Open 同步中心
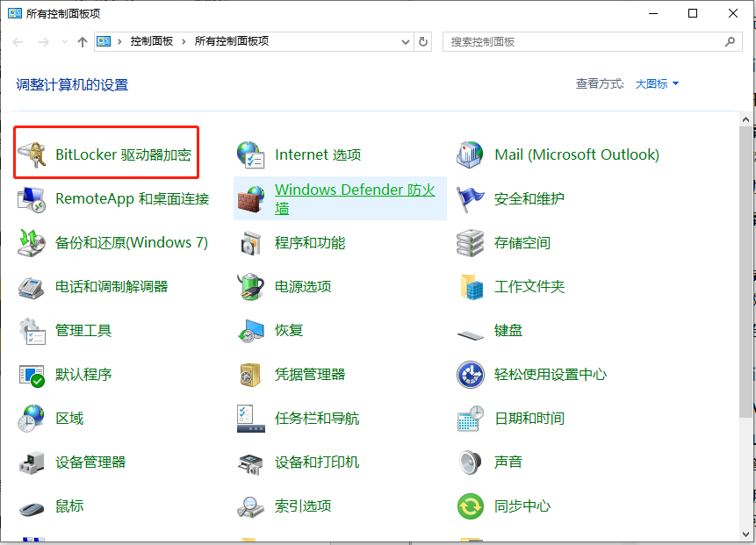Viewport: 756px width, 545px height. [x=522, y=506]
